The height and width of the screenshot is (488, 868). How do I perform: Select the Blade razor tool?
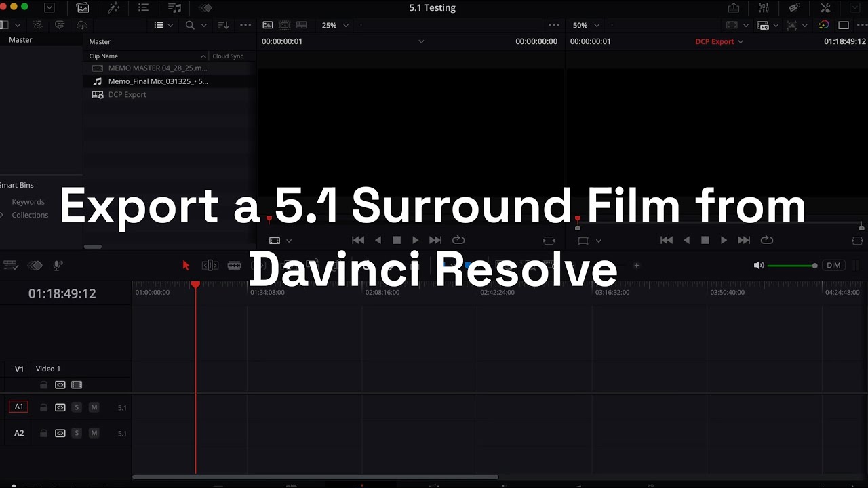click(x=234, y=266)
